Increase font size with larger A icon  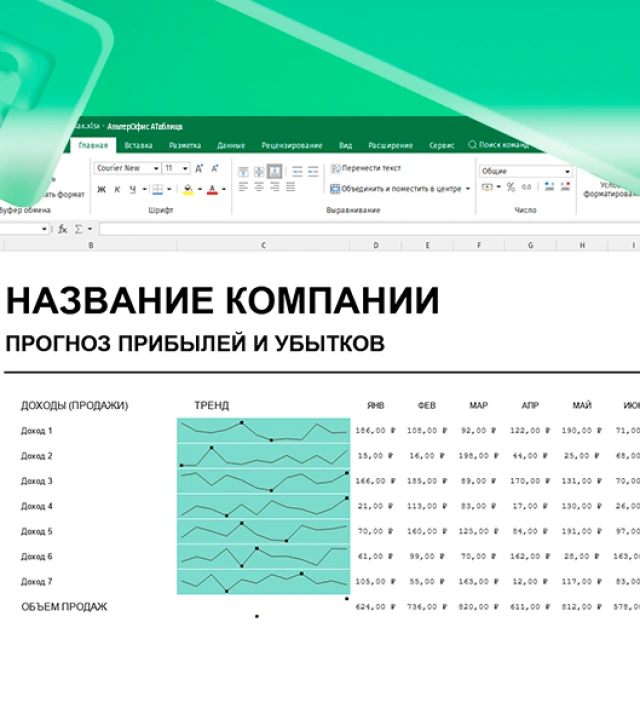(199, 169)
